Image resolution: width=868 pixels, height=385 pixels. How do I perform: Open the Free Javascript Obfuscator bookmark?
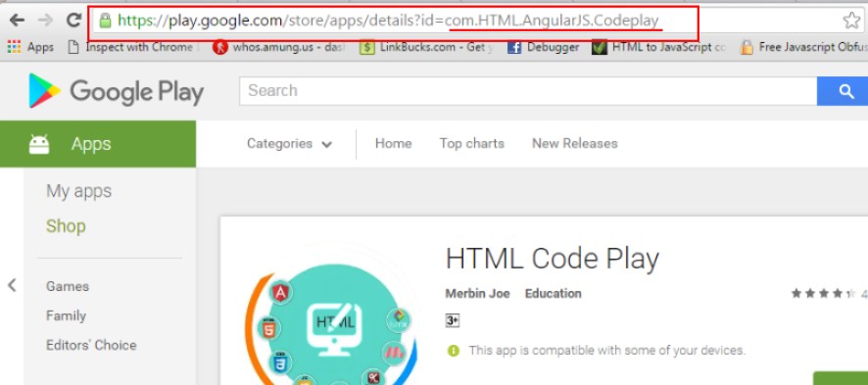point(803,48)
